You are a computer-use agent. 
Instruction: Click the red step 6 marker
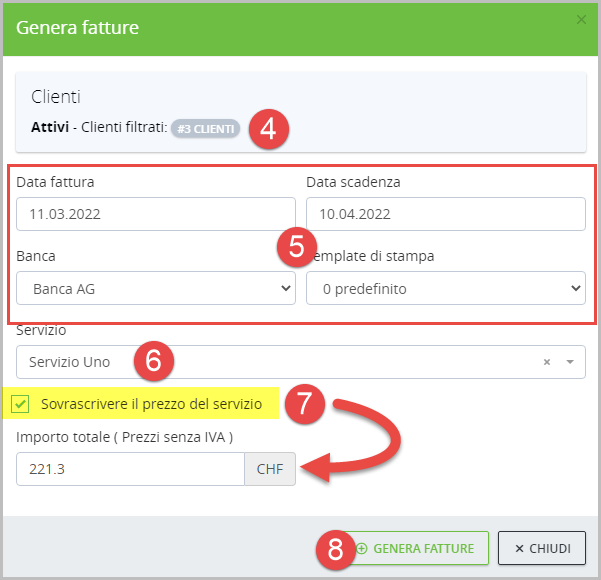[x=153, y=361]
